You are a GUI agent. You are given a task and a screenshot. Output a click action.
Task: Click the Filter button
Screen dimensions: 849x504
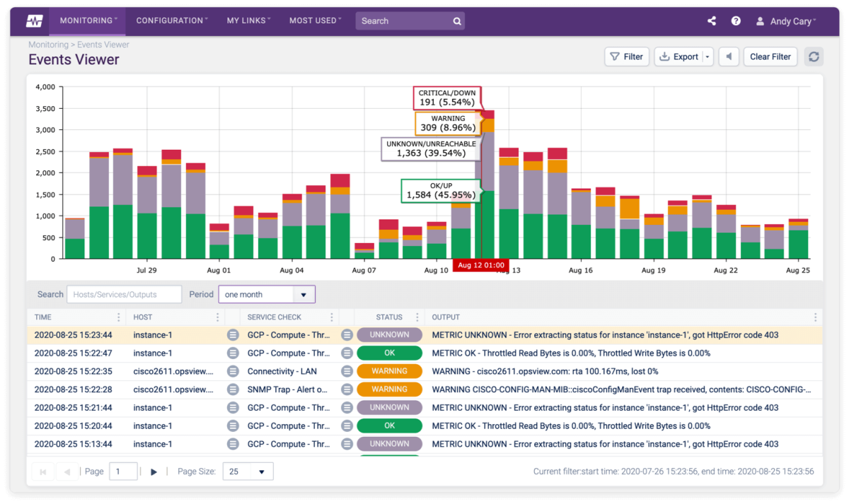pyautogui.click(x=626, y=57)
